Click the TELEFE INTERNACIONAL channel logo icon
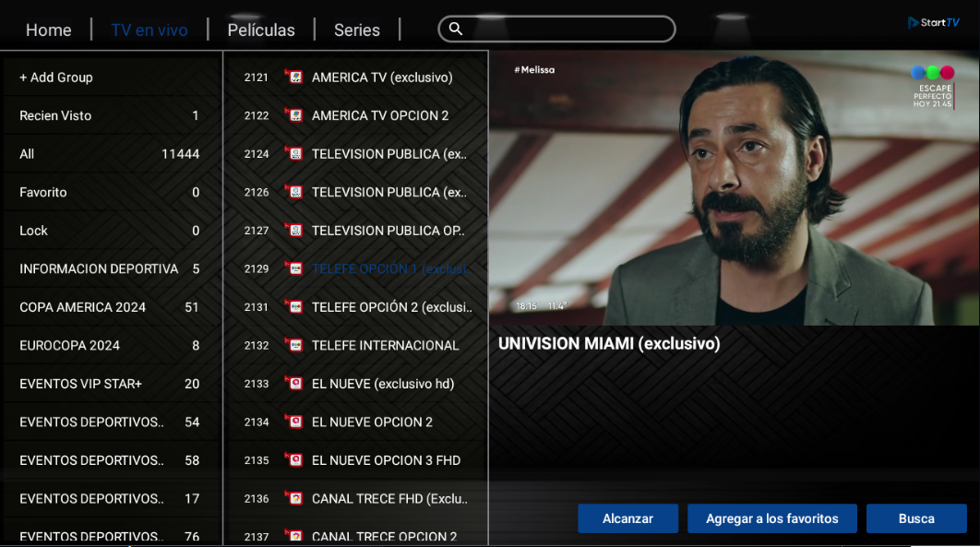The height and width of the screenshot is (547, 980). [x=293, y=345]
